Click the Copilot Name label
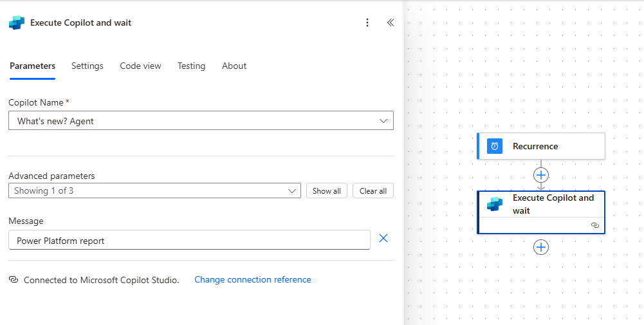The image size is (644, 325). click(x=36, y=102)
